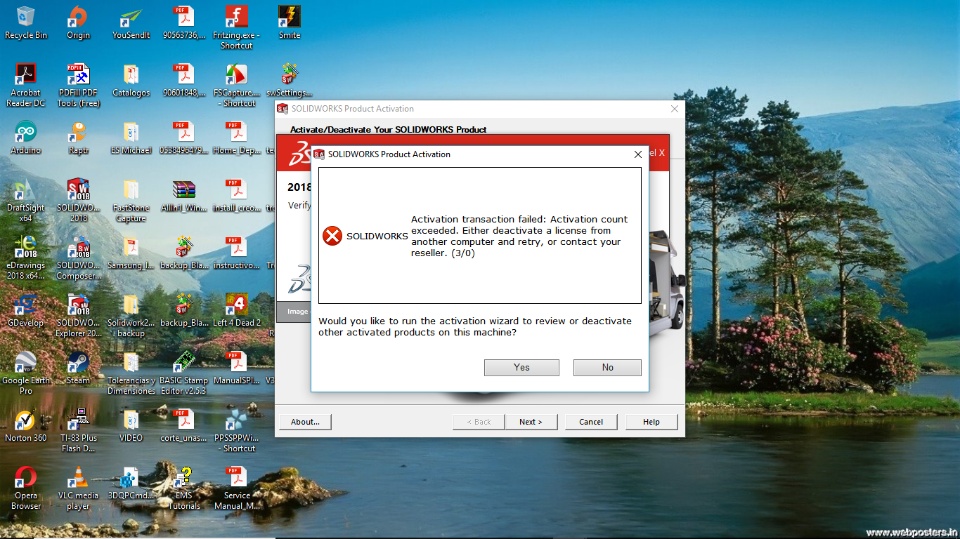Select the instructivo PDF icon

(x=236, y=252)
